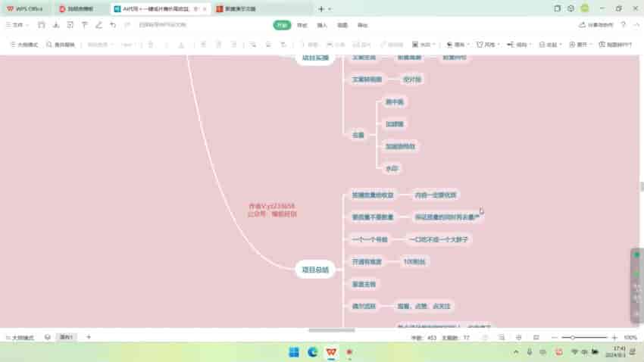Open 查找替换 find and replace
The image size is (644, 362).
coord(61,45)
